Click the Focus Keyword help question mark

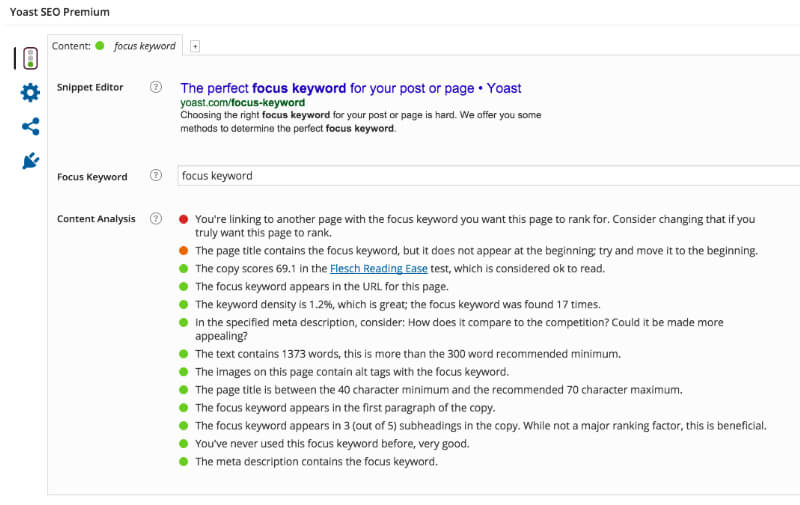click(156, 175)
